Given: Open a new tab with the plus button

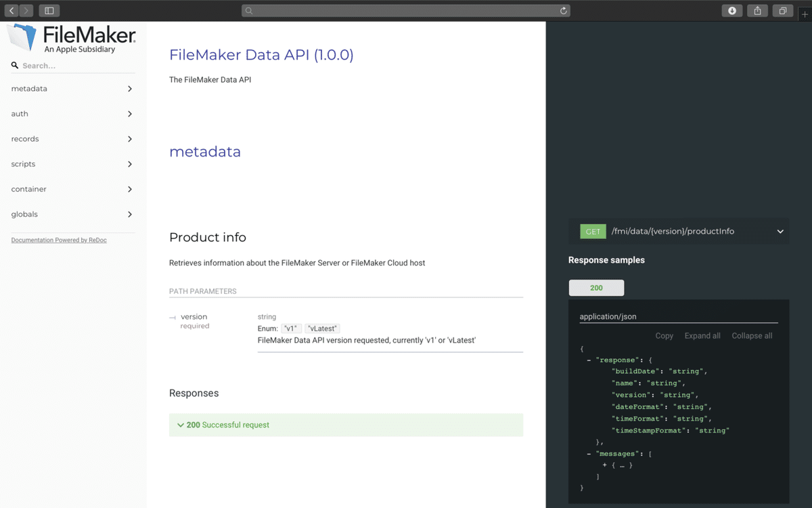Looking at the screenshot, I should [x=807, y=14].
